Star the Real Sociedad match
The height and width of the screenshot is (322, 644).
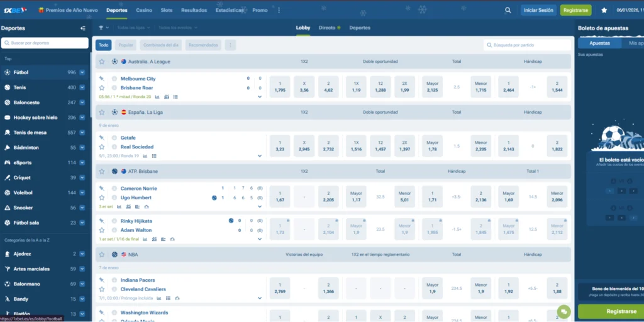tap(102, 147)
